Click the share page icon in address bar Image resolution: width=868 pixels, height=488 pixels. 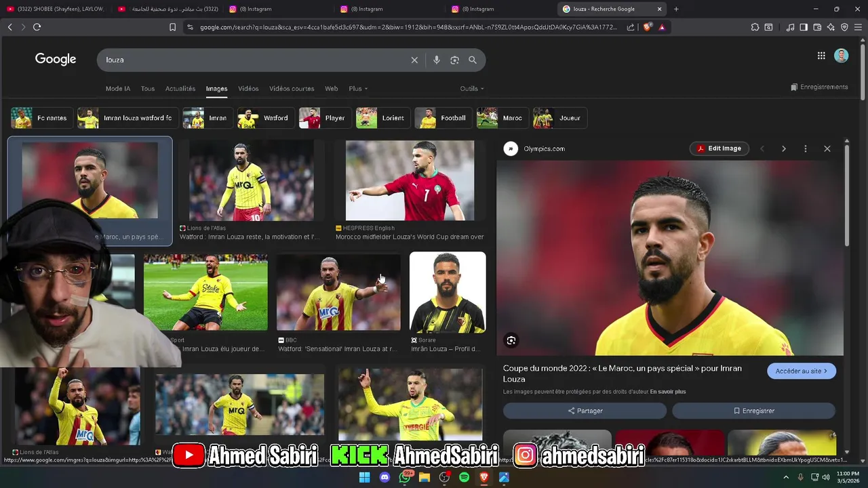(x=631, y=27)
